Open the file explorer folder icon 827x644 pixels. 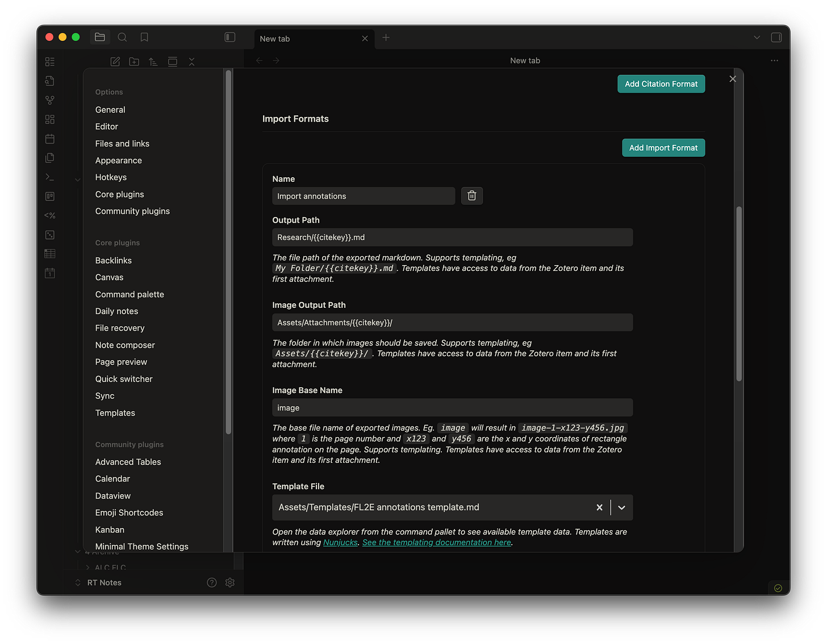click(100, 37)
